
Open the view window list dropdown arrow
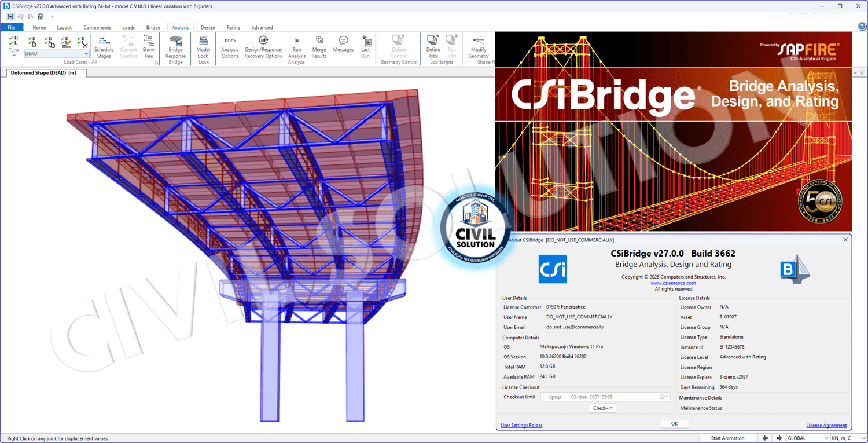point(855,73)
